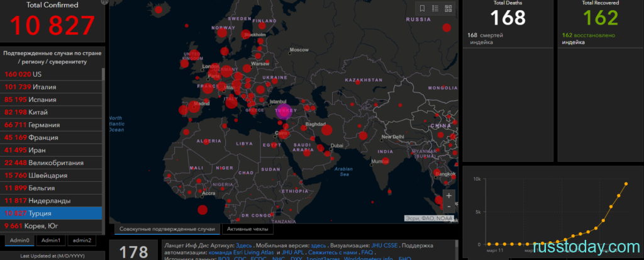Screen dimensions: 644x260
Task: Switch to Совокупные подтвержденные случаи tab
Action: pos(167,229)
